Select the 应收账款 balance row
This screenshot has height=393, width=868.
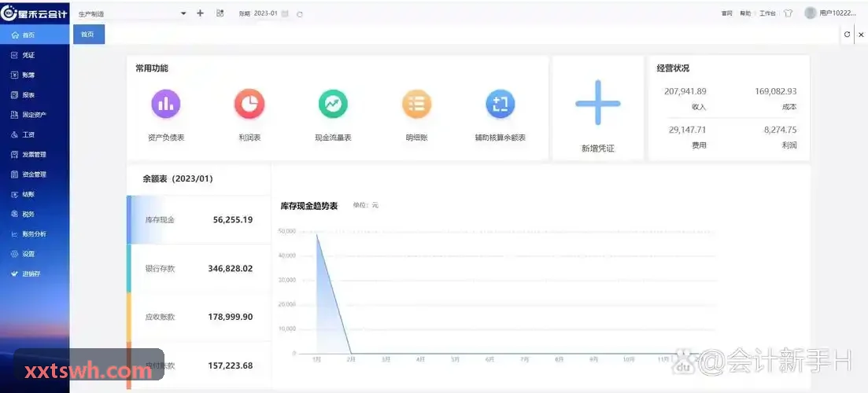199,318
